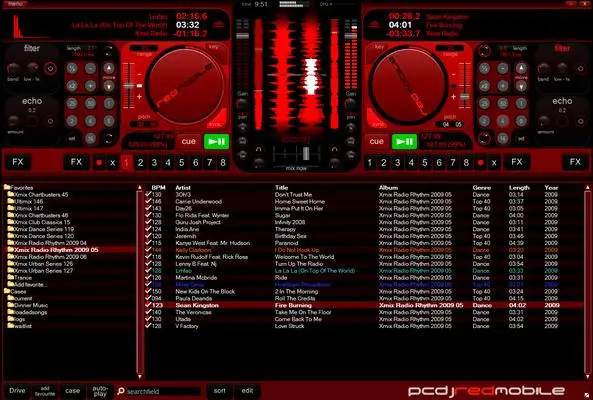Viewport: 593px width, 400px height.
Task: Click the case button
Action: pos(72,391)
